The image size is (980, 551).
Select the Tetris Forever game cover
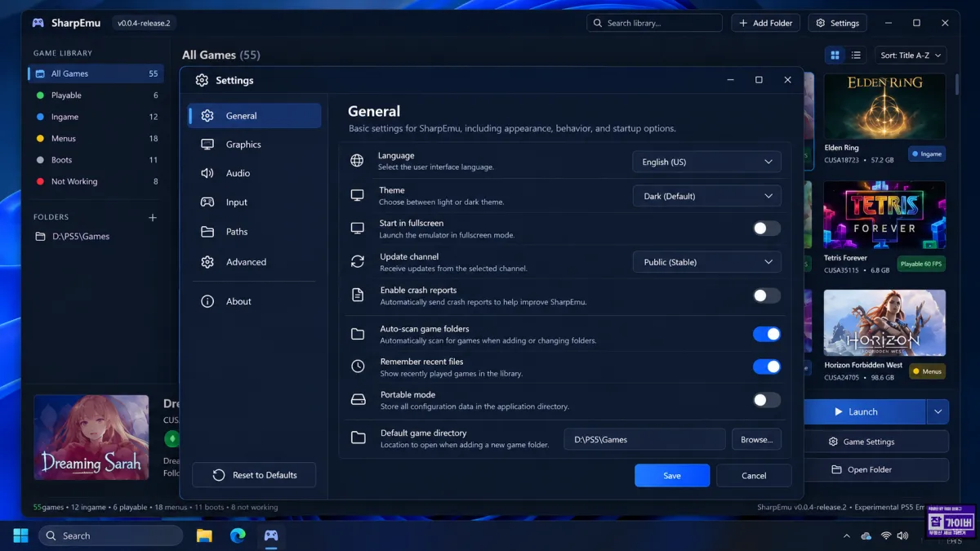884,215
